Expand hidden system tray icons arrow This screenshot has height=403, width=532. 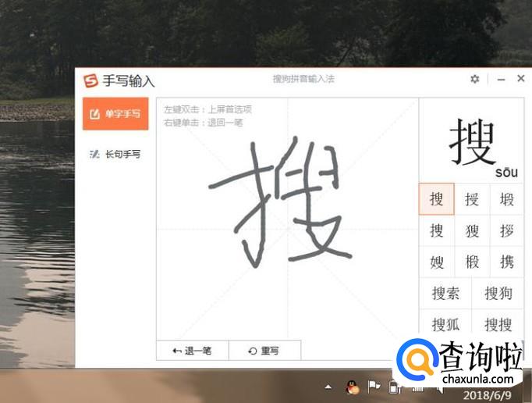click(328, 387)
